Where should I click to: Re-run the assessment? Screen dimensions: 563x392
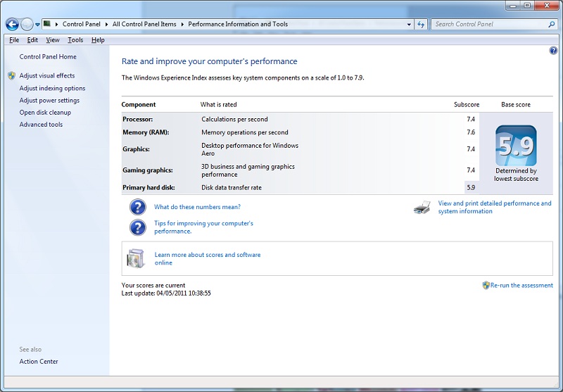click(x=521, y=285)
